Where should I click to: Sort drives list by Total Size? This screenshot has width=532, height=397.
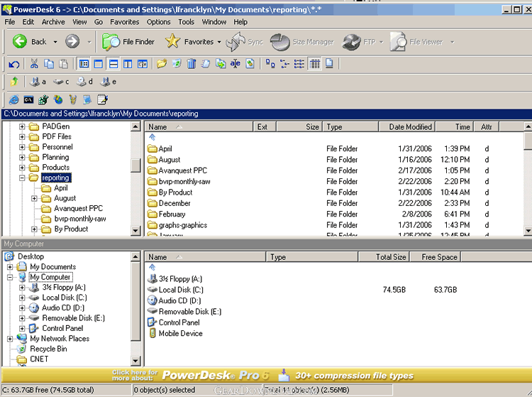click(384, 257)
